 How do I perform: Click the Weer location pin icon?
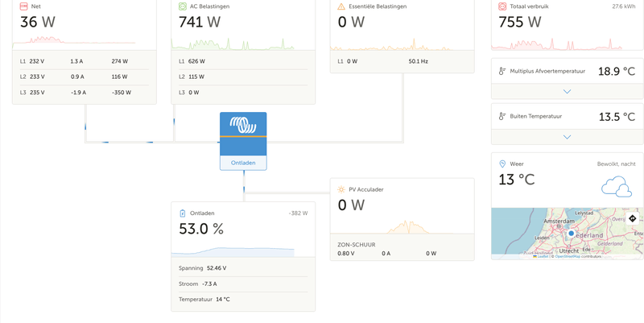(x=502, y=164)
